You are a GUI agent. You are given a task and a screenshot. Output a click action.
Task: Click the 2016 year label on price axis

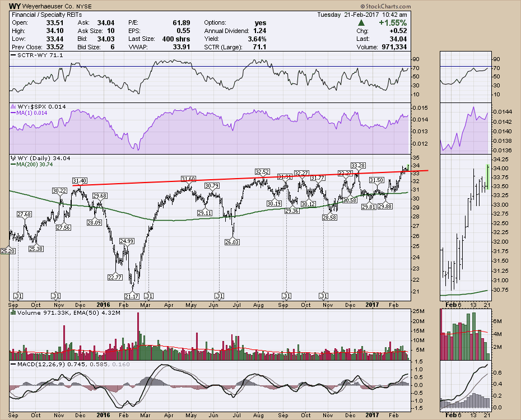point(103,305)
